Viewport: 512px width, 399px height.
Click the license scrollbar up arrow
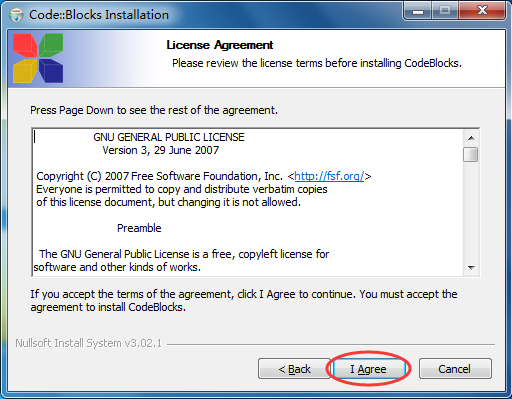pos(471,138)
